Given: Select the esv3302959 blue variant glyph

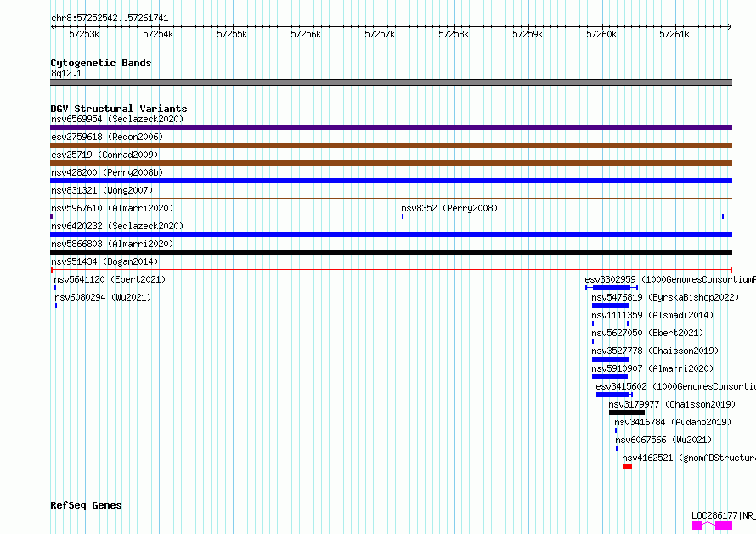Looking at the screenshot, I should pyautogui.click(x=612, y=288).
